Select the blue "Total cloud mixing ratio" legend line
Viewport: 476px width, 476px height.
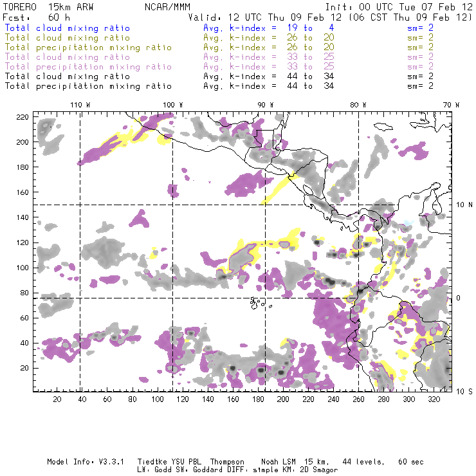click(x=68, y=28)
